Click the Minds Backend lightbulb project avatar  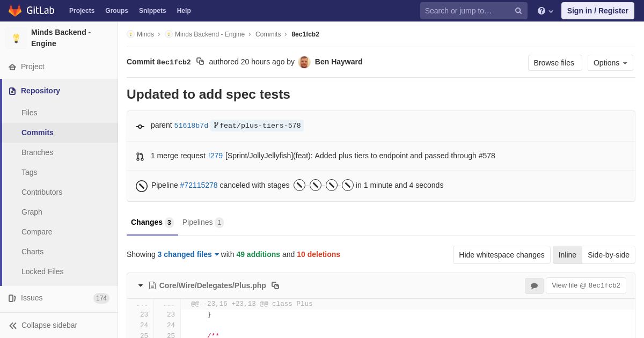pos(16,38)
